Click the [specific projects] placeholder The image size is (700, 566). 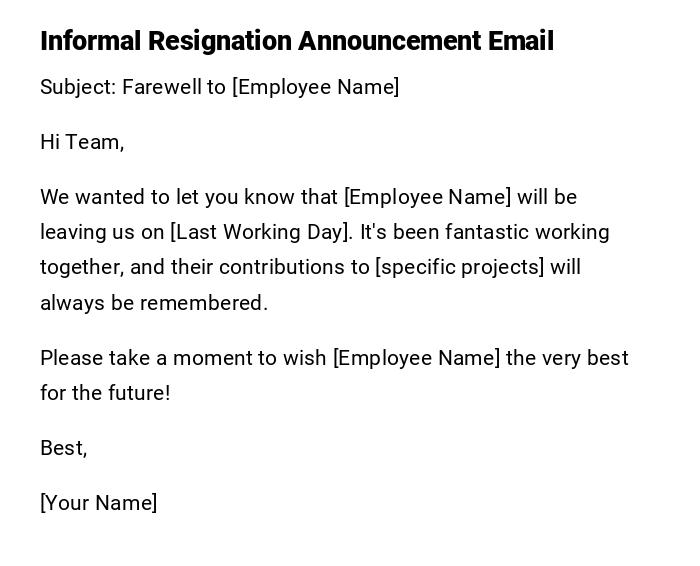(460, 267)
